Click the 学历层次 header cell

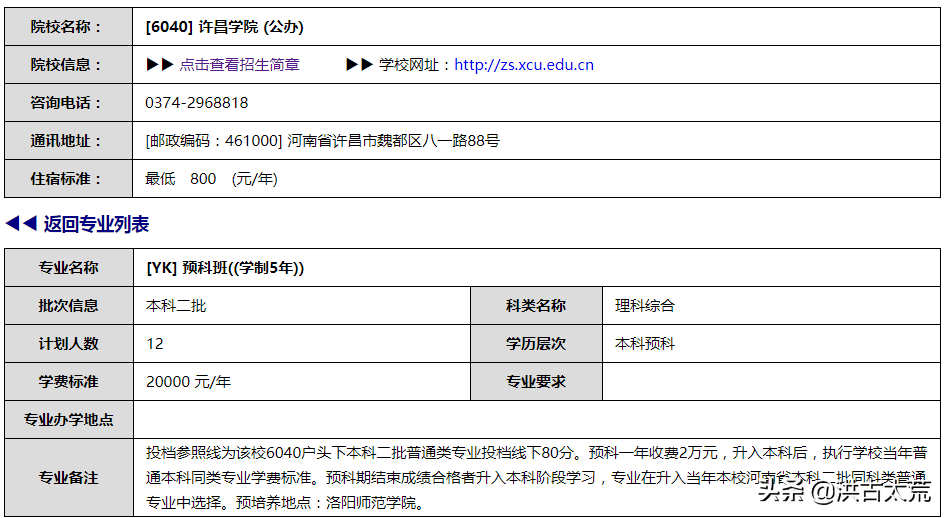(x=536, y=344)
